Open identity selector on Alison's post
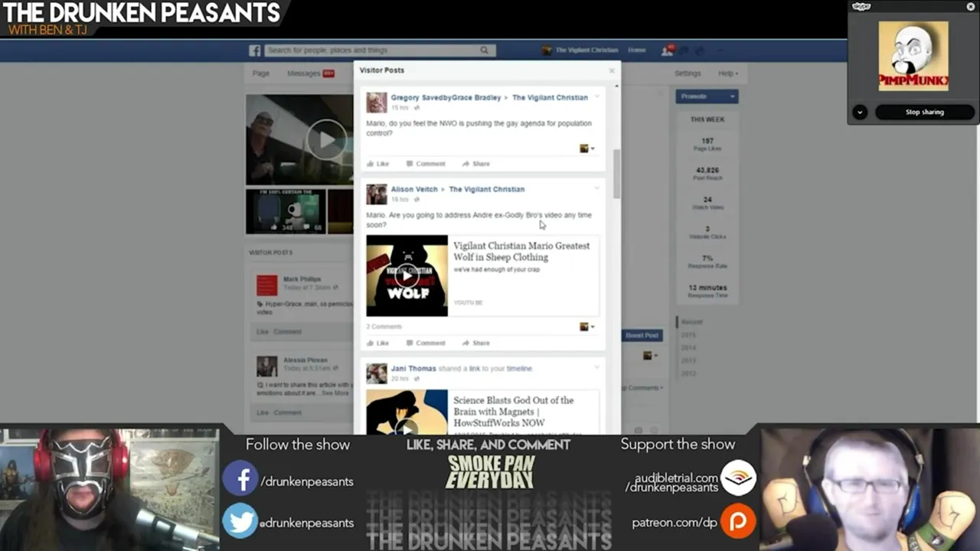This screenshot has width=980, height=551. pos(587,327)
